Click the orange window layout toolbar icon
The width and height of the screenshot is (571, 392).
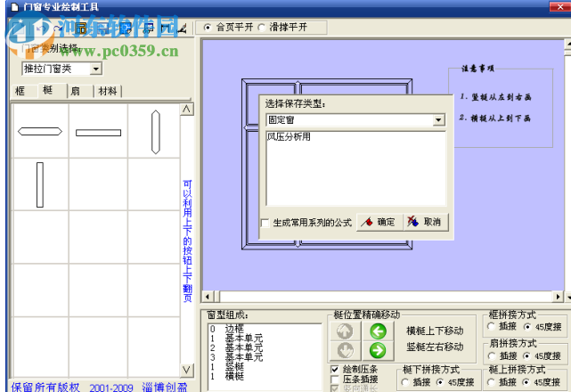pos(81,29)
